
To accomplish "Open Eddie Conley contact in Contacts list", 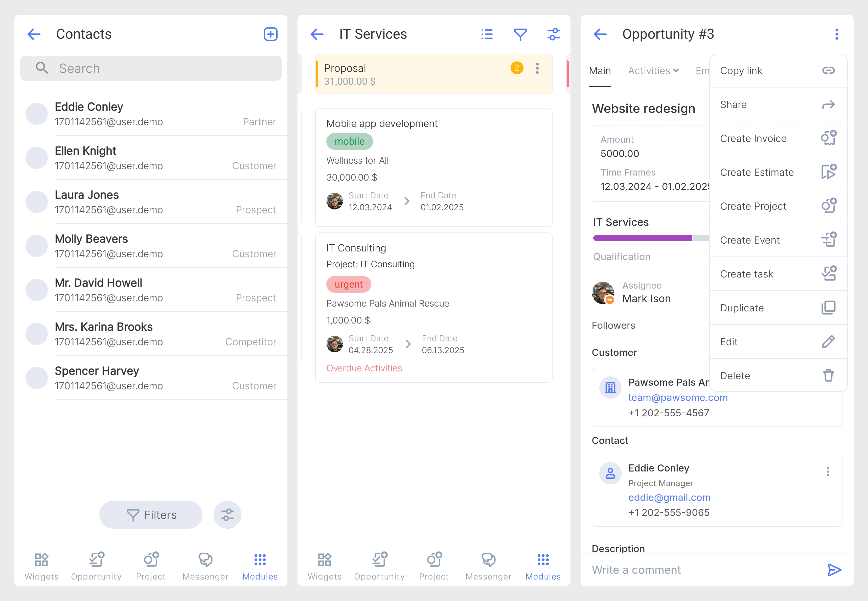I will click(x=150, y=114).
